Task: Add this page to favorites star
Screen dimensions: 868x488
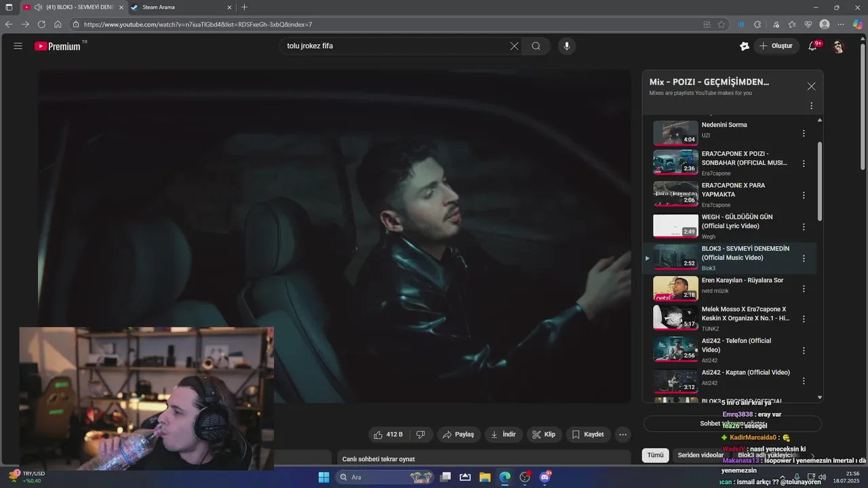Action: click(x=722, y=24)
